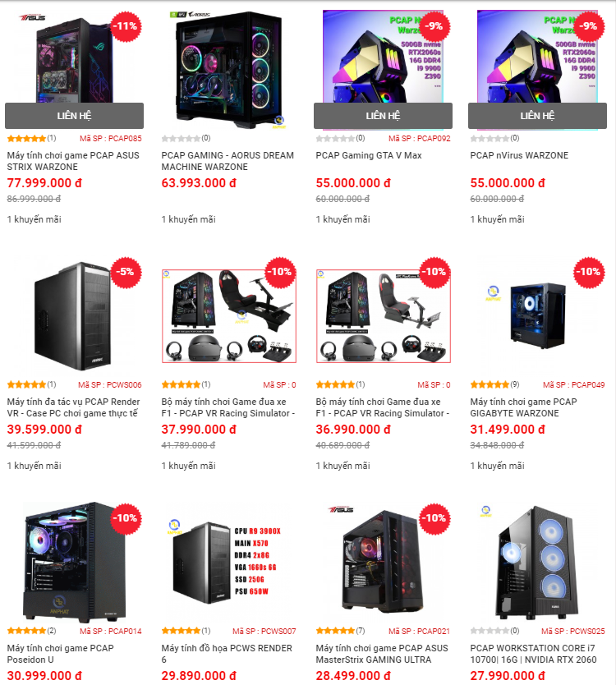Open Máy tính chơi game PCAP GIGABYTE WARZONE link
Screen dimensions: 616x685
tap(523, 407)
